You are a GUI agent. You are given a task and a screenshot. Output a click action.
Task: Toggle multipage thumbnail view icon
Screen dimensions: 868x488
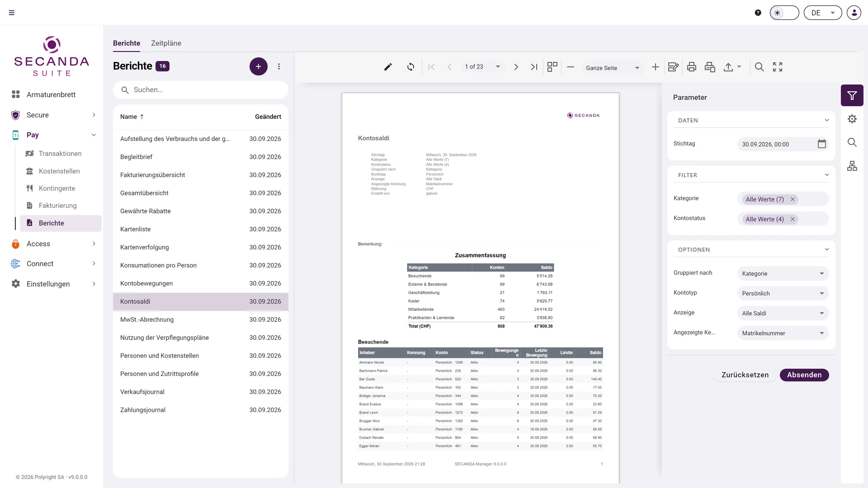(x=552, y=67)
